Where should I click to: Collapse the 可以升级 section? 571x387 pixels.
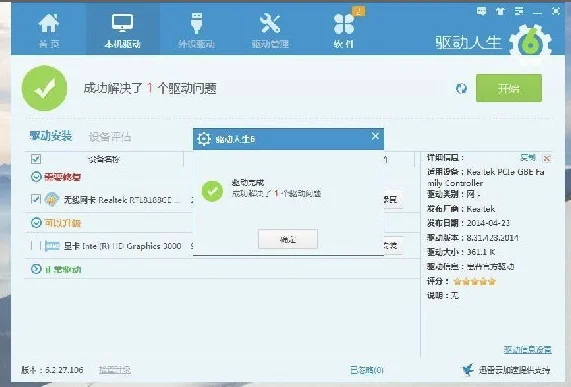36,222
